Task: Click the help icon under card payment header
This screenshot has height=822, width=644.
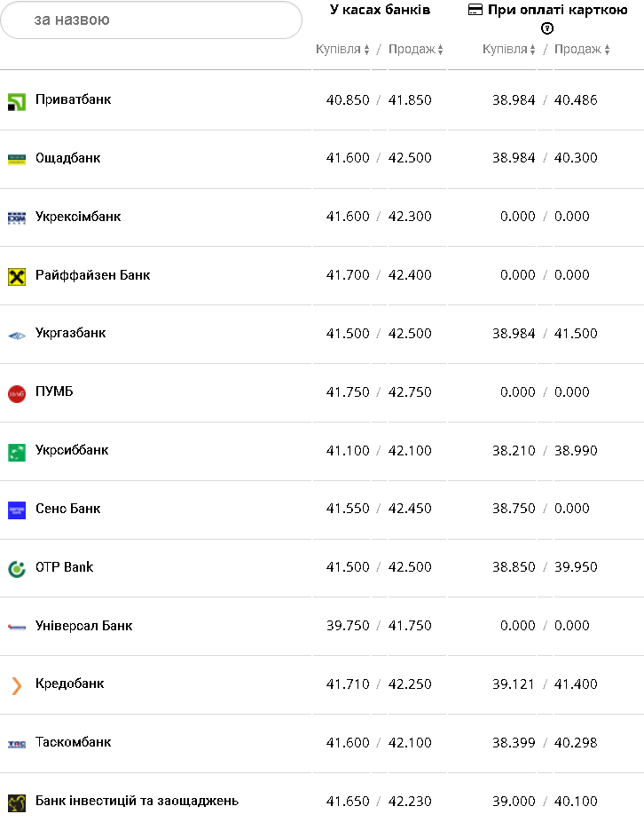Action: click(547, 28)
